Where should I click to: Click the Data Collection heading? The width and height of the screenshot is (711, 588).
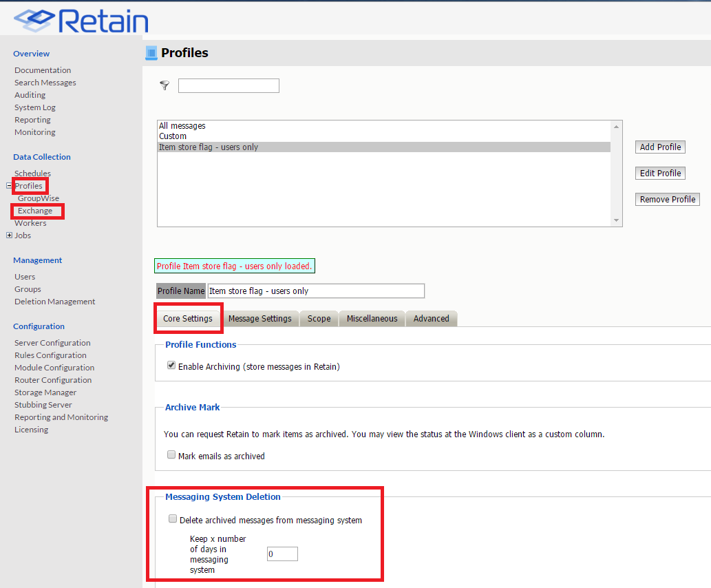(42, 157)
